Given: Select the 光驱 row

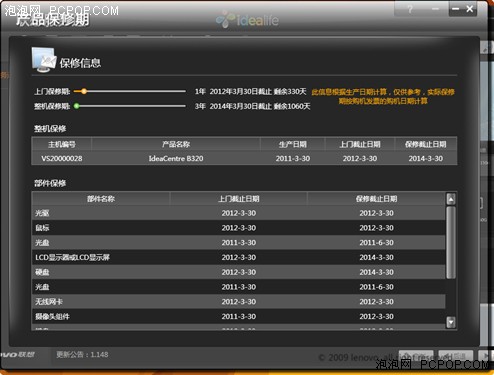Looking at the screenshot, I should (x=239, y=213).
